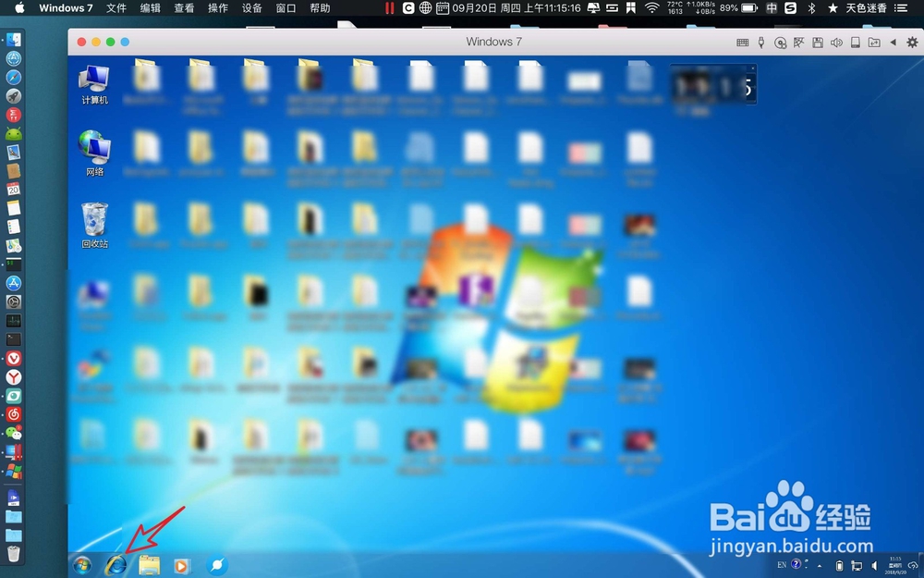Click the hard disk icon in VM toolbar
This screenshot has width=924, height=578.
tap(855, 43)
